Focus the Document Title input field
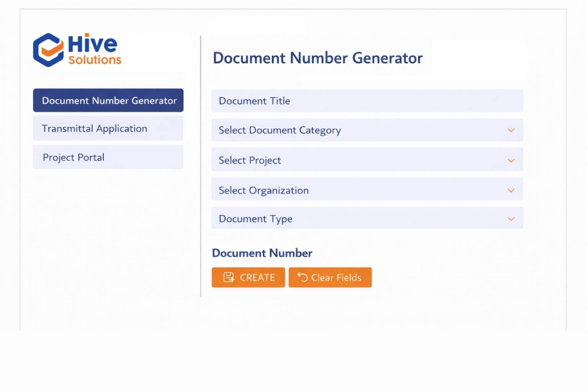 pyautogui.click(x=367, y=101)
